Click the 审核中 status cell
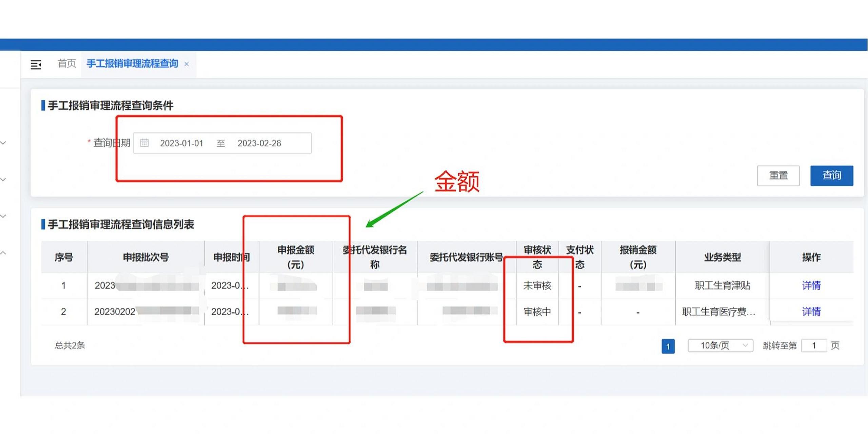This screenshot has width=868, height=434. tap(537, 312)
